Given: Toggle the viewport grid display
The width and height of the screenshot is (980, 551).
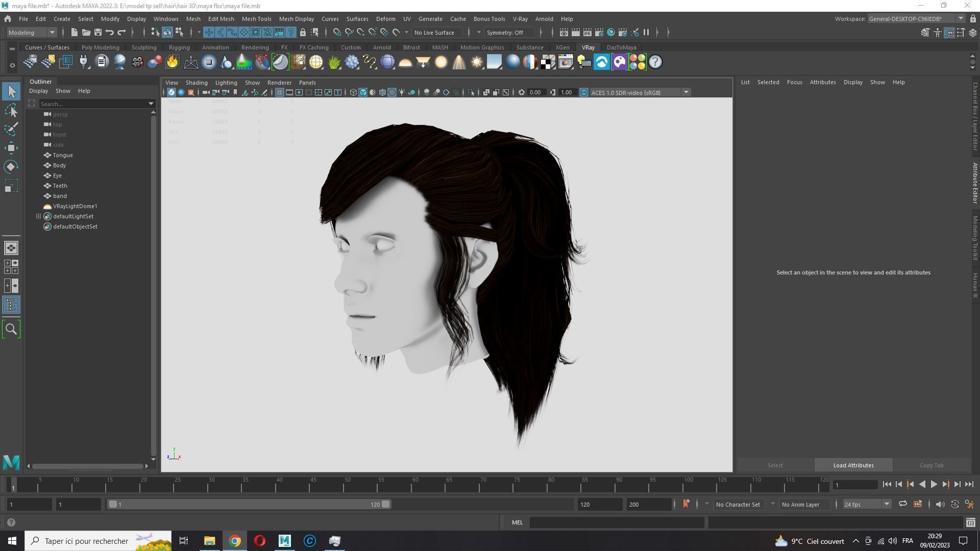Looking at the screenshot, I should pyautogui.click(x=279, y=92).
